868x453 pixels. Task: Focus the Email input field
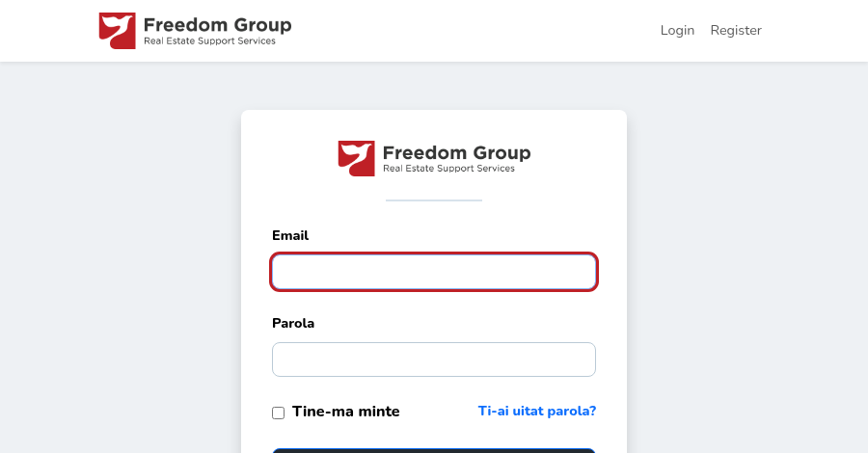click(434, 272)
